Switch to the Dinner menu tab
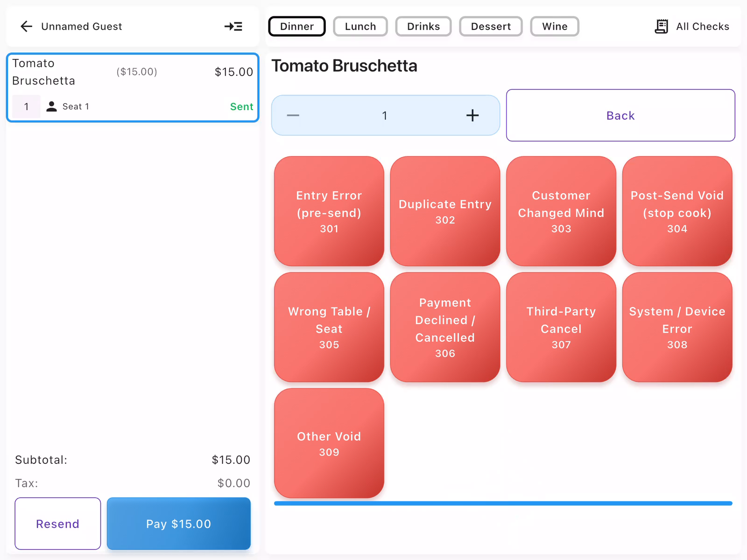Viewport: 747px width, 560px height. coord(297,27)
